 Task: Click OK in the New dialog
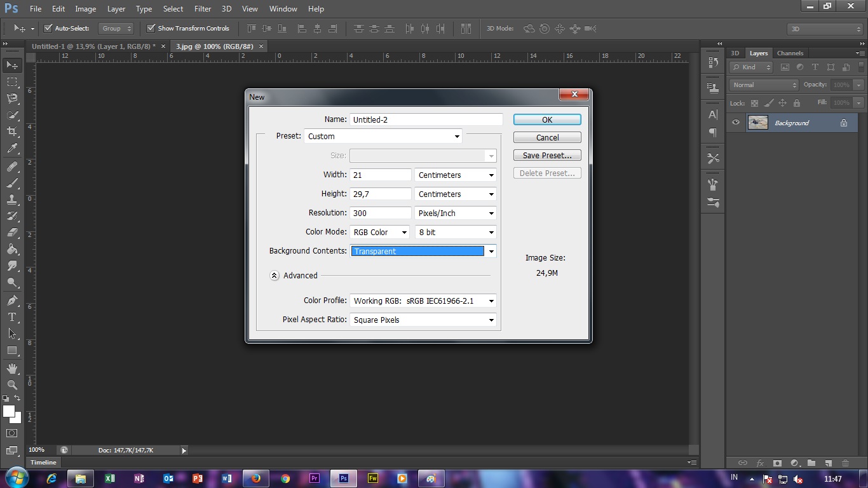coord(547,119)
